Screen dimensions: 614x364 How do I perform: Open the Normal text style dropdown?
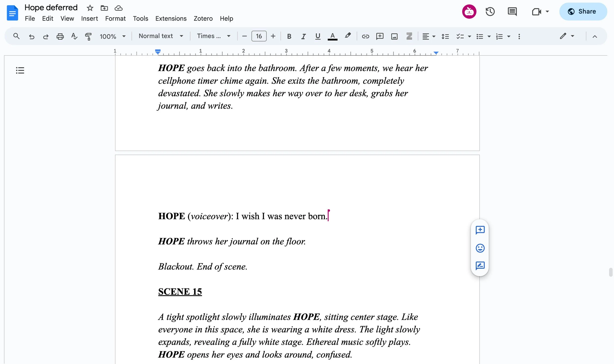[x=161, y=36]
